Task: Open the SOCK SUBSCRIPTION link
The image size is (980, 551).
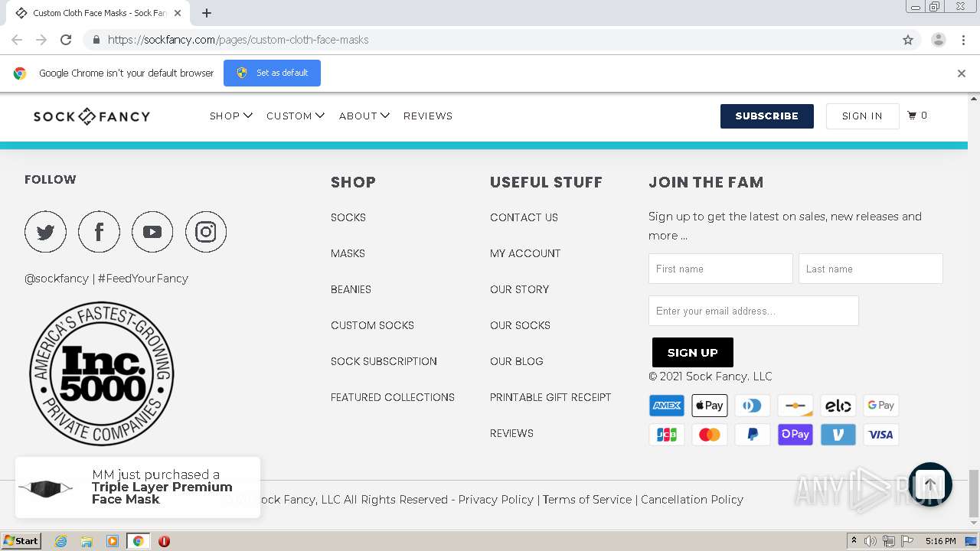Action: coord(384,361)
